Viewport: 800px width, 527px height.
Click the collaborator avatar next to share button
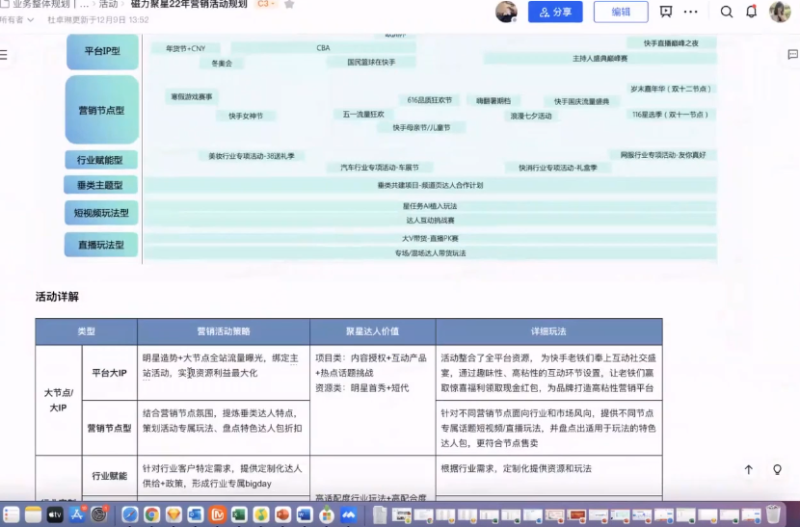point(506,11)
